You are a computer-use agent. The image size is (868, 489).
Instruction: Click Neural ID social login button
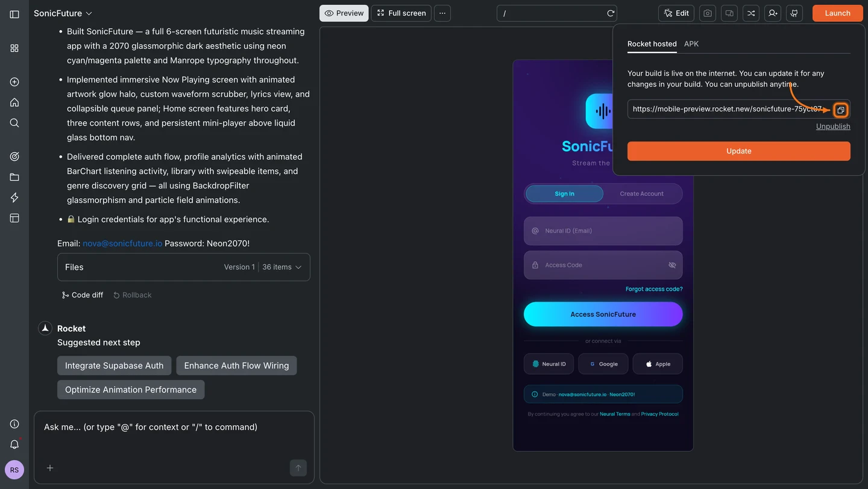(549, 364)
